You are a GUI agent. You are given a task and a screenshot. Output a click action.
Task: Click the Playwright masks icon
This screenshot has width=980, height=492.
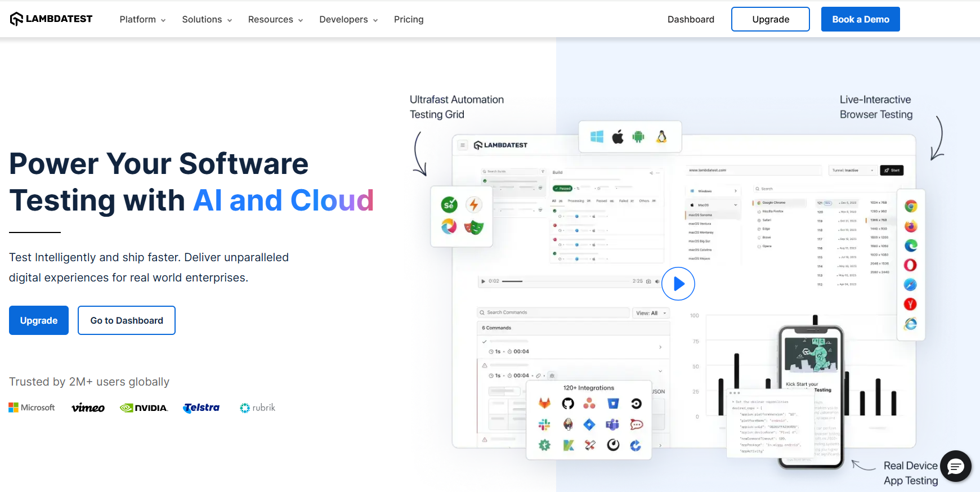pyautogui.click(x=474, y=227)
